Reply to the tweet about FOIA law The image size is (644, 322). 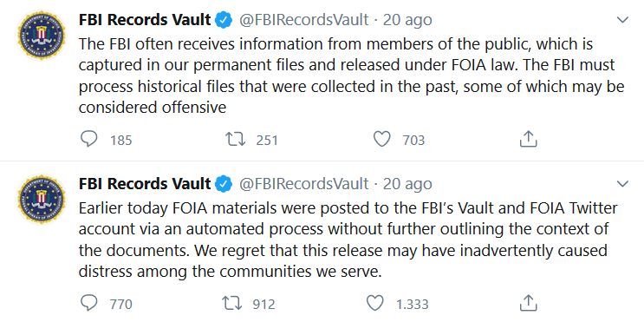[88, 140]
